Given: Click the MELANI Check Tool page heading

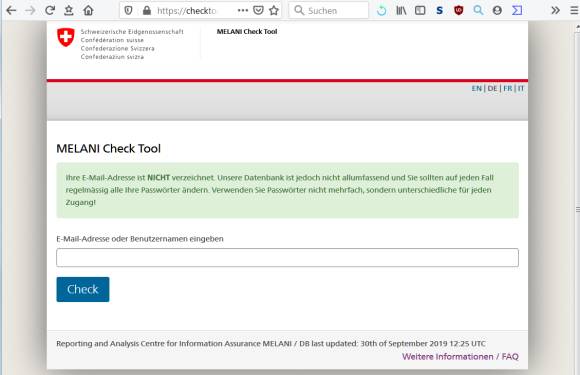Looking at the screenshot, I should tap(108, 149).
